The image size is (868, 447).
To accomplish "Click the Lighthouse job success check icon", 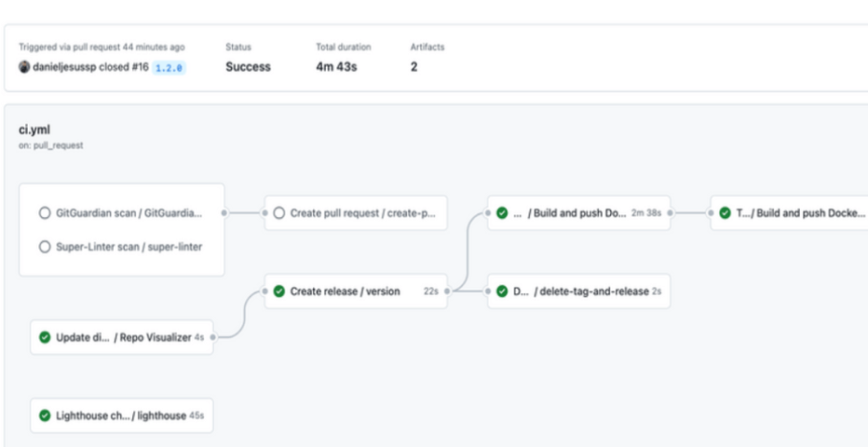I will tap(45, 415).
